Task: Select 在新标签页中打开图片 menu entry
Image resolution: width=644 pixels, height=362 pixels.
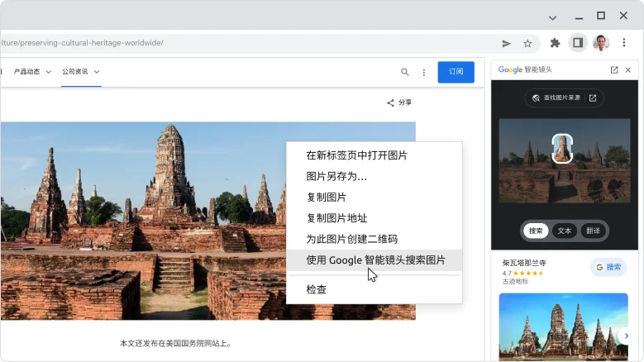Action: coord(374,155)
